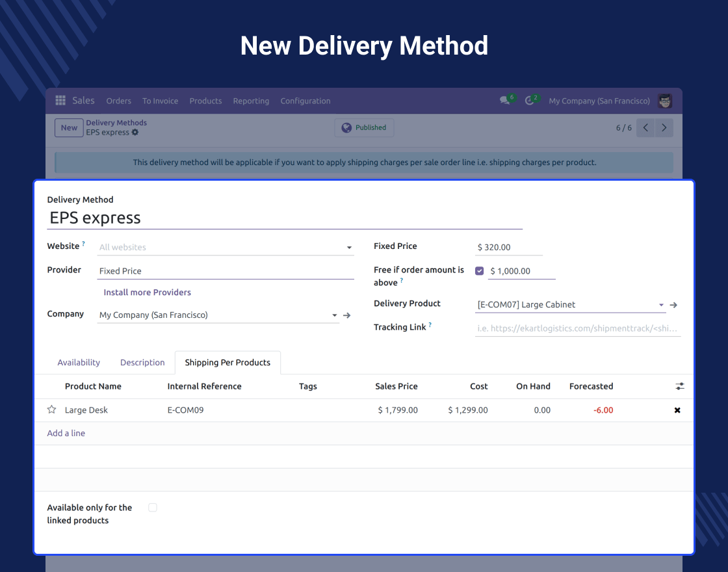
Task: Click the $ 1,299.00 cost cell
Action: (468, 410)
